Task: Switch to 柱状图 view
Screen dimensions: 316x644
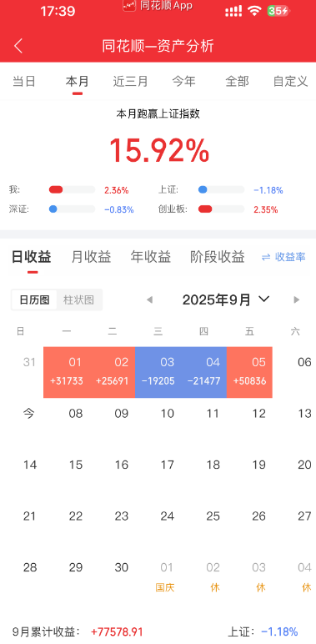Action: click(x=79, y=299)
